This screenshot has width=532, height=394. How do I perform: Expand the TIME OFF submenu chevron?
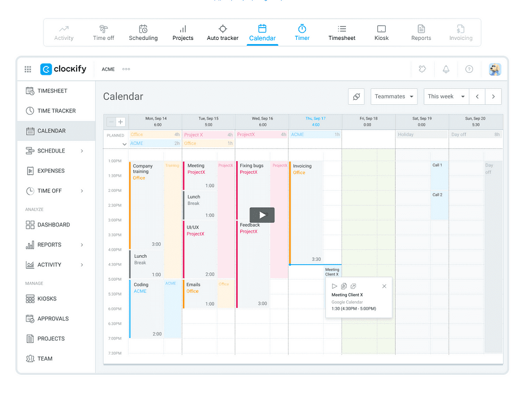[82, 191]
